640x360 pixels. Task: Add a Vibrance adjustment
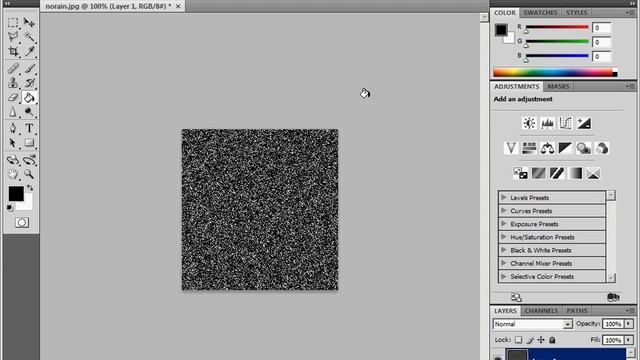point(511,148)
